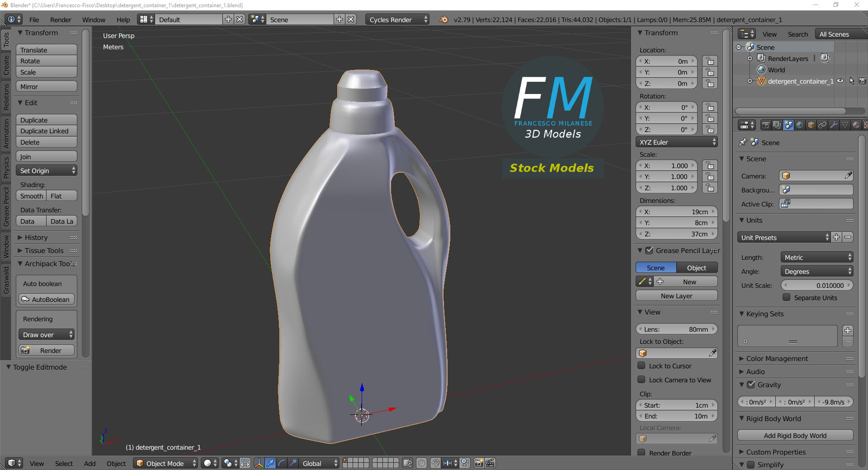Screen dimensions: 868x470
Task: Open the Modifiers properties tab (wrench icon)
Action: pyautogui.click(x=834, y=125)
